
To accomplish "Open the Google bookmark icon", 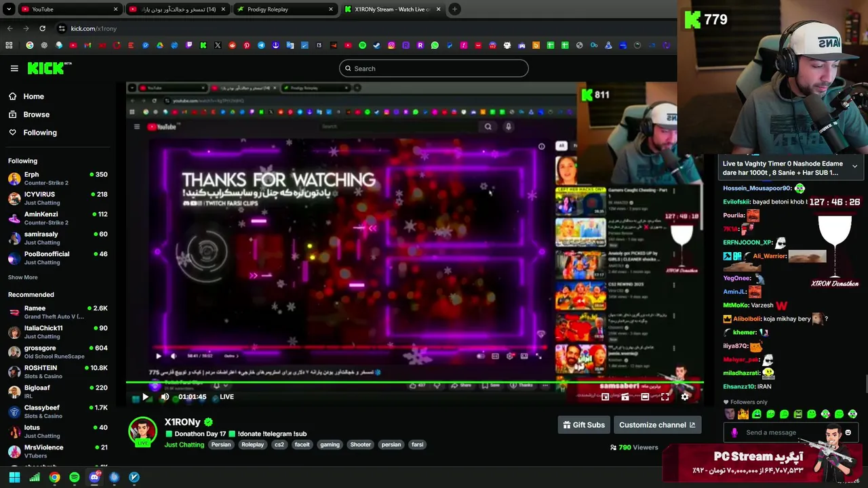I will click(x=30, y=45).
